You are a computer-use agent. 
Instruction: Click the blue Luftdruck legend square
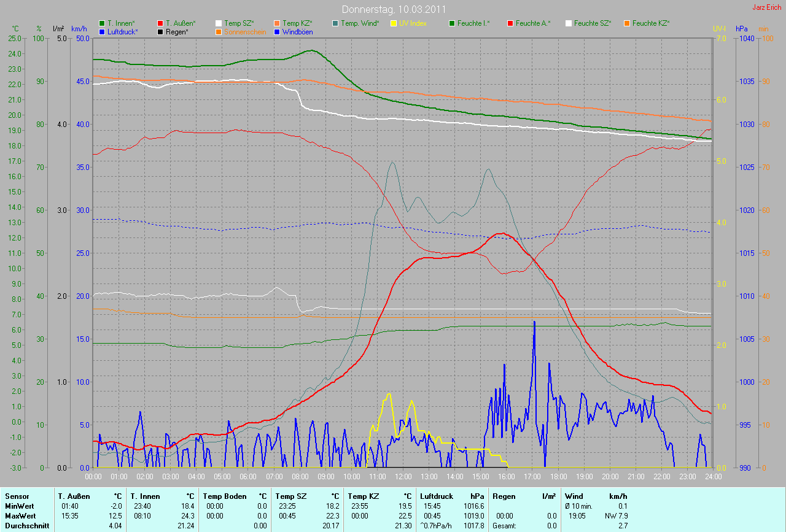click(x=102, y=31)
